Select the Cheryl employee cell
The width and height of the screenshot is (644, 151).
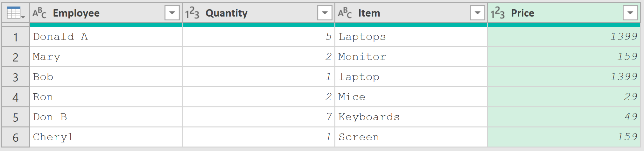click(x=106, y=137)
